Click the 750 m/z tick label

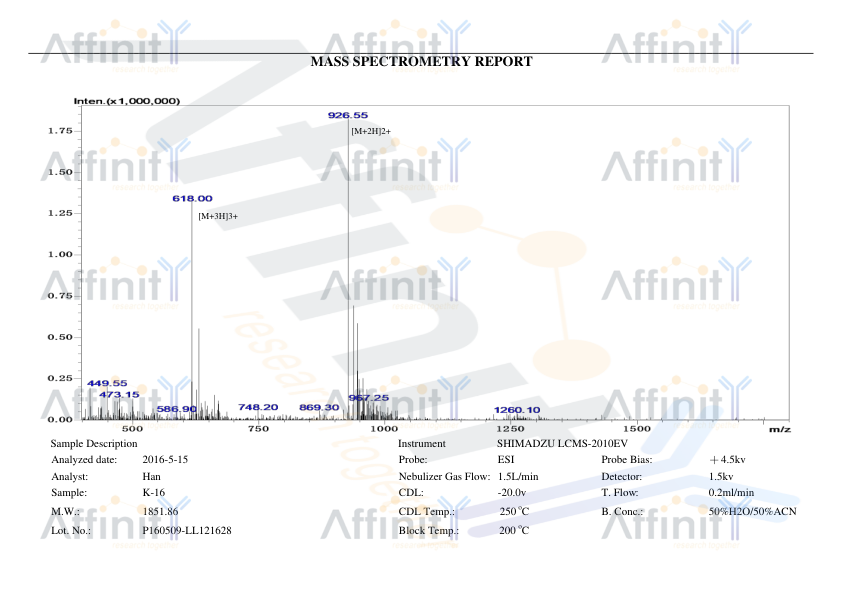(x=258, y=428)
